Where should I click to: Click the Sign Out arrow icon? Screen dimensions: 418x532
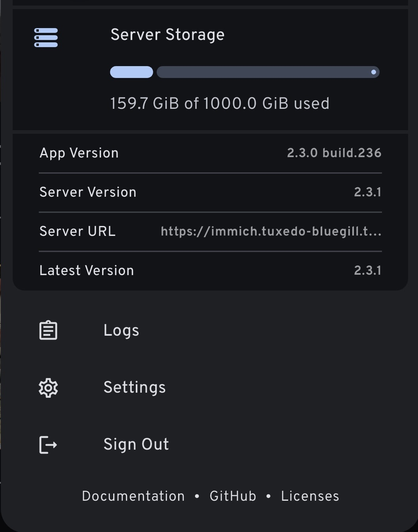(x=48, y=445)
